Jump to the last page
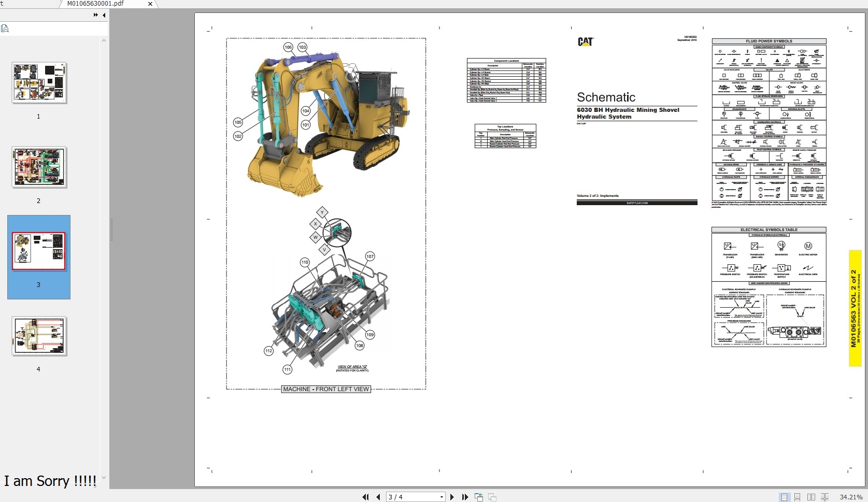The width and height of the screenshot is (868, 502). [x=465, y=497]
